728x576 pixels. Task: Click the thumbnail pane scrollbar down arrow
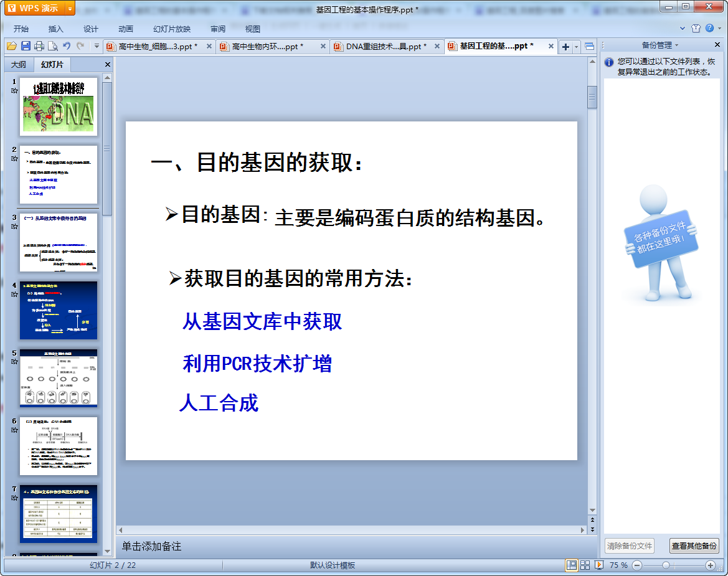[107, 551]
